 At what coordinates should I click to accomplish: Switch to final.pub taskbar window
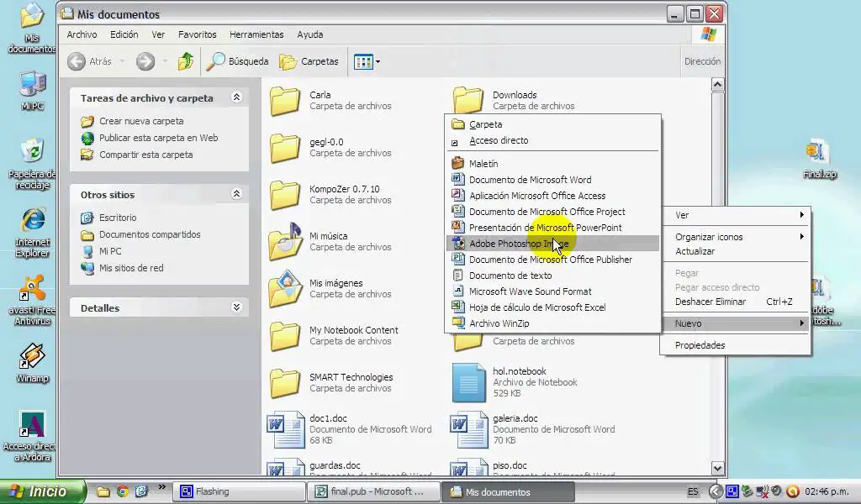point(373,492)
